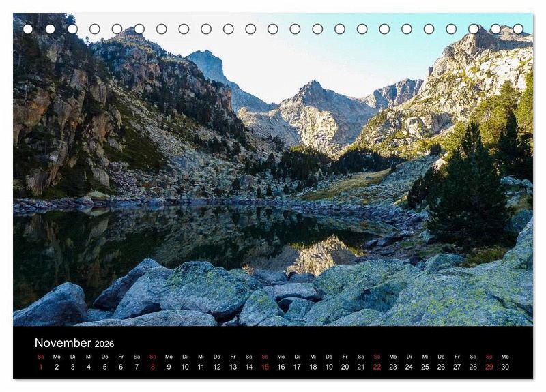Click the November month title
The width and height of the screenshot is (546, 392).
63,343
